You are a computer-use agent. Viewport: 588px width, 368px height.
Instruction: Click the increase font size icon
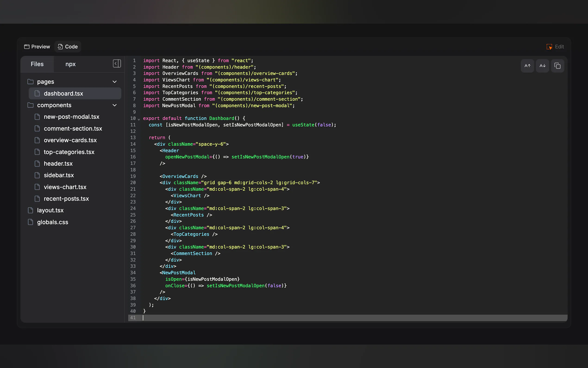(x=527, y=66)
